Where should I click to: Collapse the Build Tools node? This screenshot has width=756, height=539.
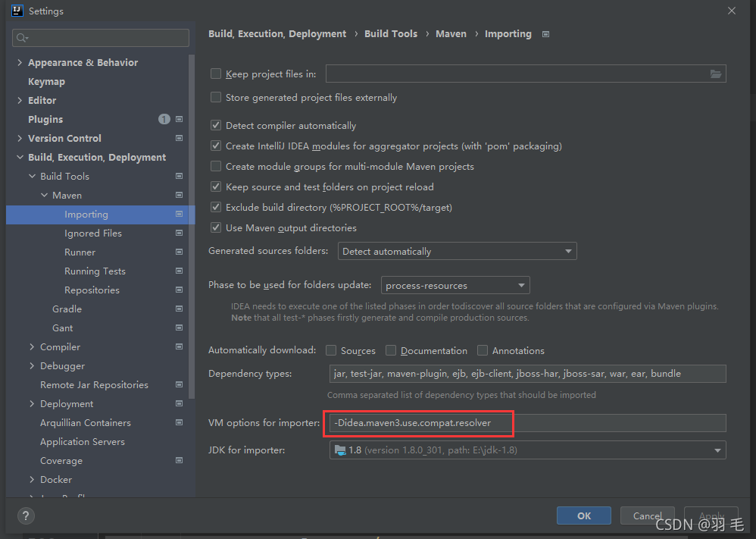32,176
